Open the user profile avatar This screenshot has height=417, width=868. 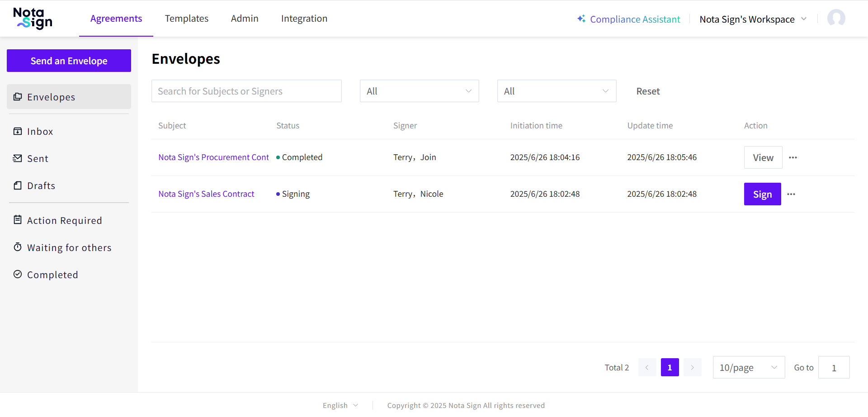(x=836, y=19)
